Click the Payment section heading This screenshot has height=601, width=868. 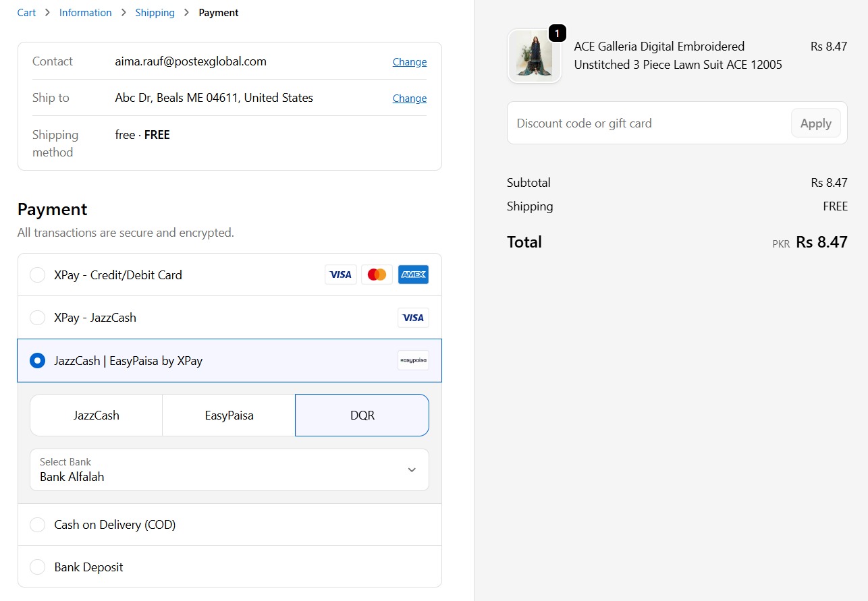[53, 209]
